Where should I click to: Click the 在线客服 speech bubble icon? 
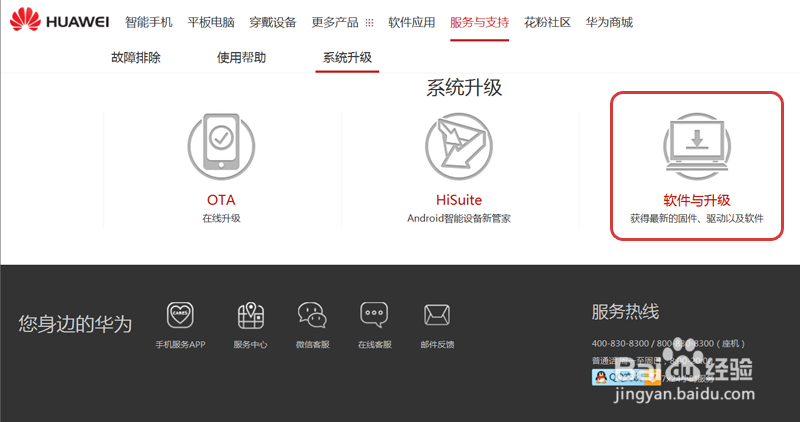(374, 315)
